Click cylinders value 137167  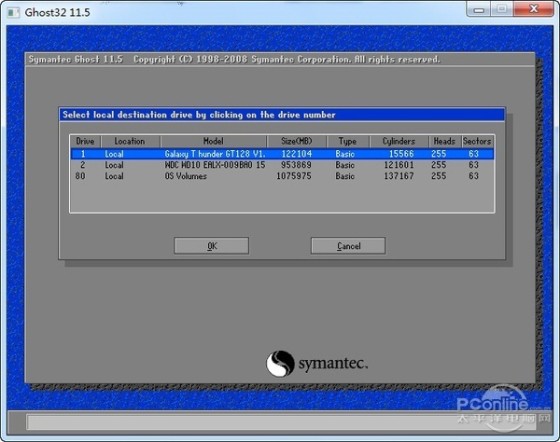point(399,176)
